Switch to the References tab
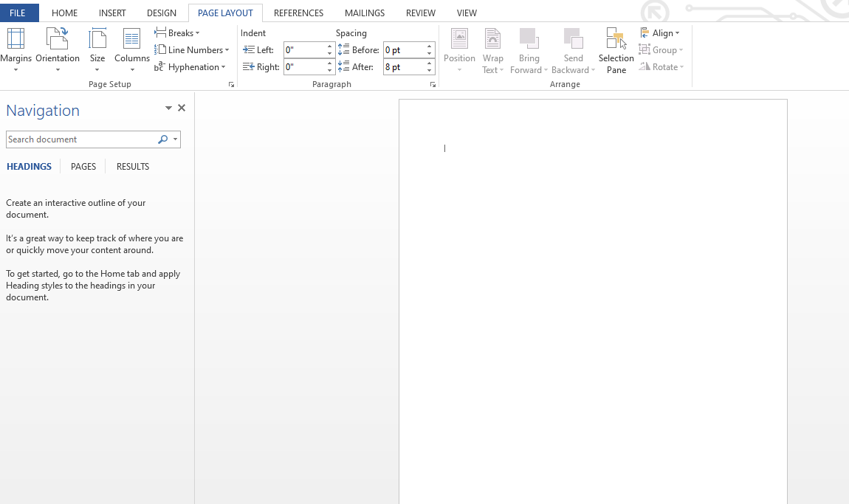The height and width of the screenshot is (504, 849). pos(298,13)
